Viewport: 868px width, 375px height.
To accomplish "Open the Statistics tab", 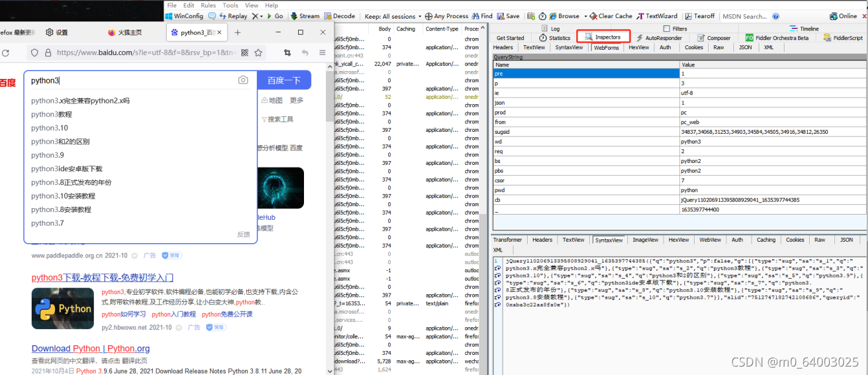I will pyautogui.click(x=555, y=38).
